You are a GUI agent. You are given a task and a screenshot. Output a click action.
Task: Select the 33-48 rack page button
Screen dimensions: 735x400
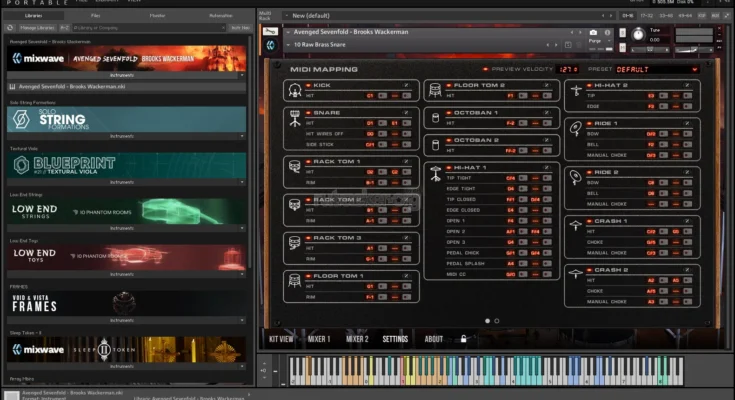[x=666, y=15]
